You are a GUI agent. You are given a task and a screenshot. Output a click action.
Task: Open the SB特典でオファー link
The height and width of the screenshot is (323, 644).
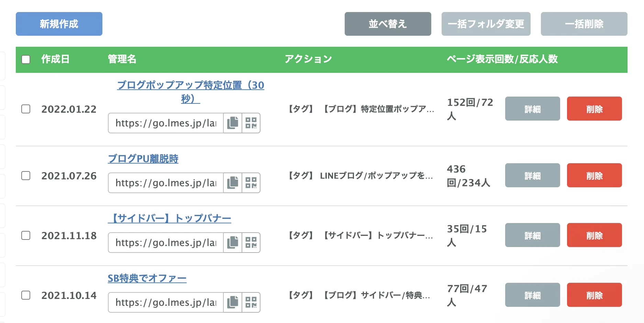(147, 278)
